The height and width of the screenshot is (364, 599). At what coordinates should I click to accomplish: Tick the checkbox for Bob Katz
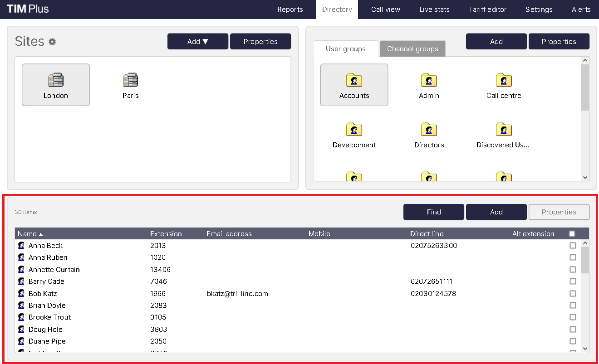(x=573, y=294)
